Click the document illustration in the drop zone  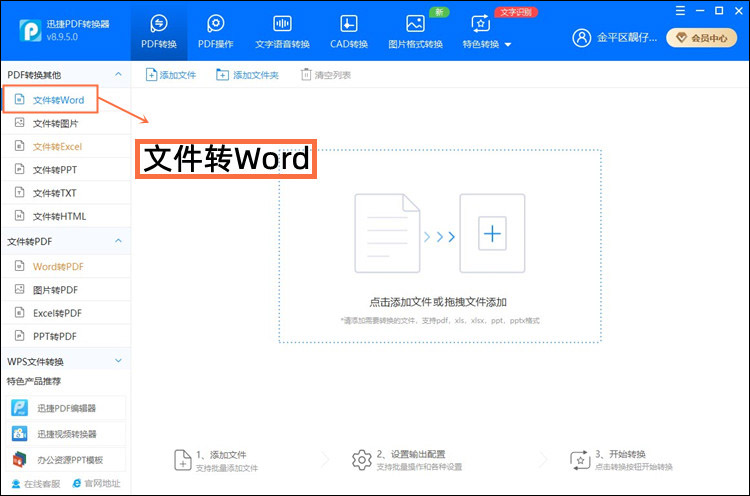click(x=387, y=233)
